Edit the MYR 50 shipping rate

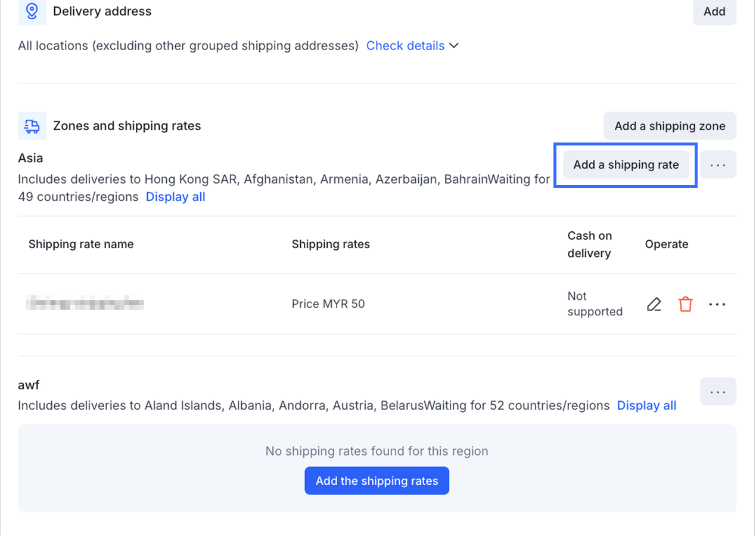(654, 304)
